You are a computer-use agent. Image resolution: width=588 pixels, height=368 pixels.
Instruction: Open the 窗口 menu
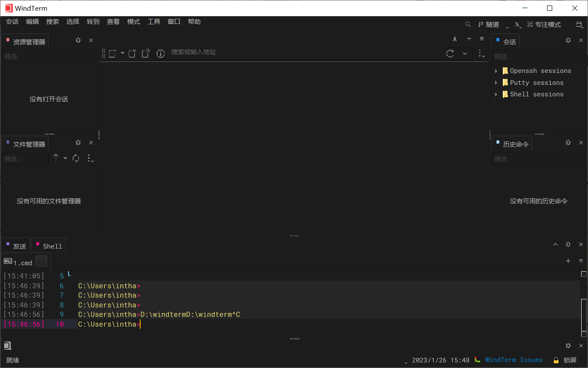point(174,22)
